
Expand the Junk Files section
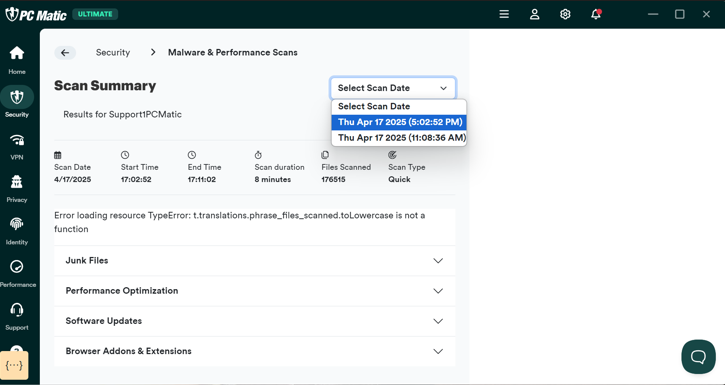tap(254, 261)
